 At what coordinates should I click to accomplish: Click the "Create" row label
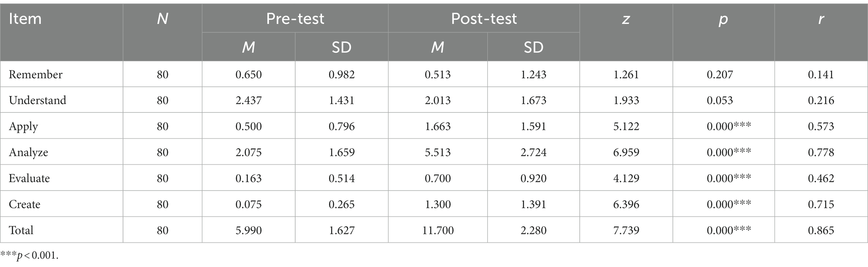coord(25,205)
